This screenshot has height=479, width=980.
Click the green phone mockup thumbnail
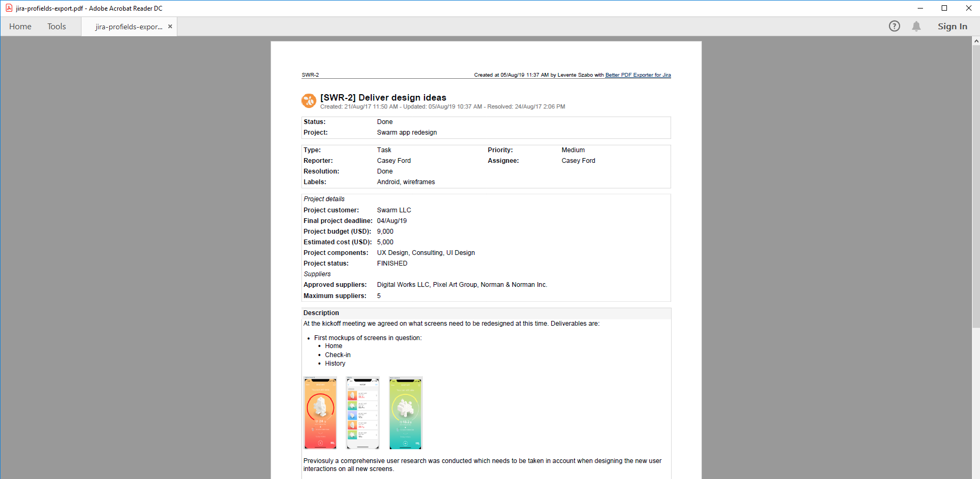tap(405, 413)
